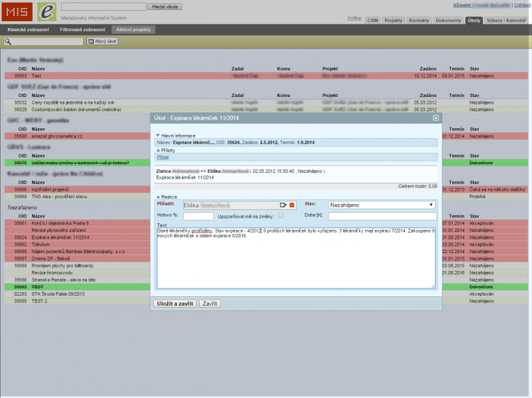Image resolution: width=532 pixels, height=398 pixels.
Task: Open the 'Dokumenty' tab
Action: (x=448, y=21)
